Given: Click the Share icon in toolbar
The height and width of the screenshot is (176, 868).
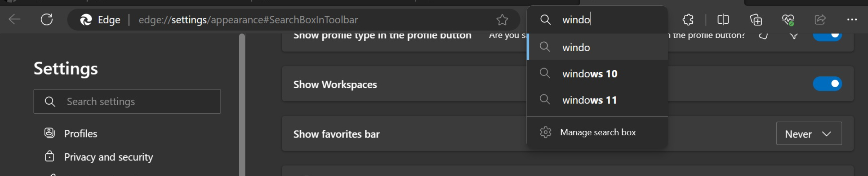Looking at the screenshot, I should coord(820,20).
